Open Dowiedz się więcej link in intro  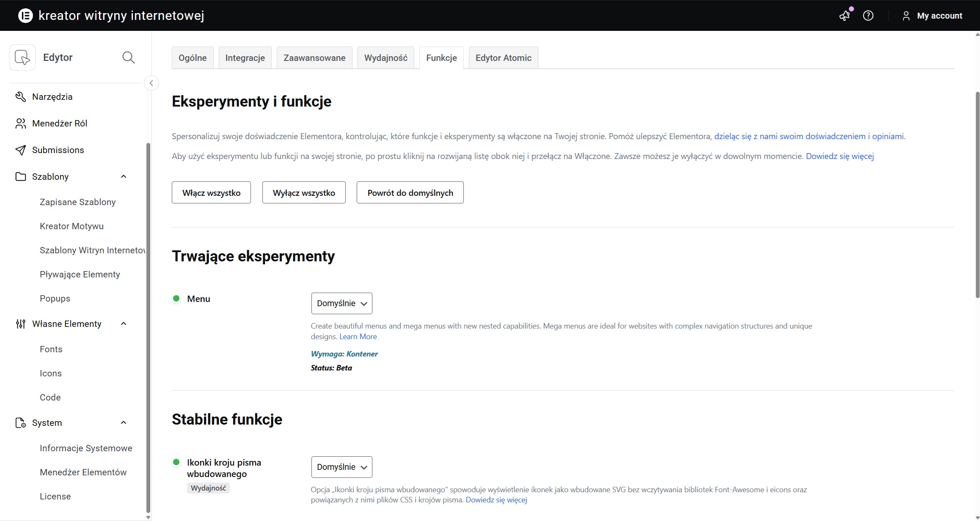pos(840,156)
